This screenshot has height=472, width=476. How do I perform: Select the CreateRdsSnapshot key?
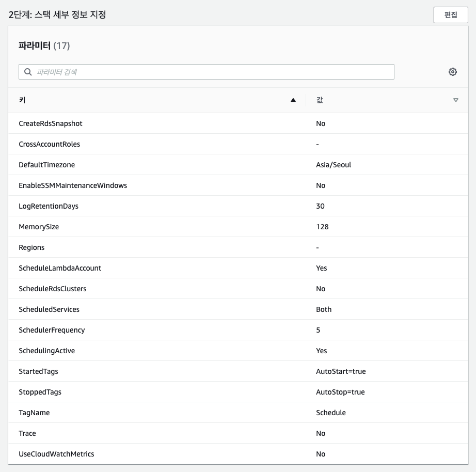coord(51,123)
